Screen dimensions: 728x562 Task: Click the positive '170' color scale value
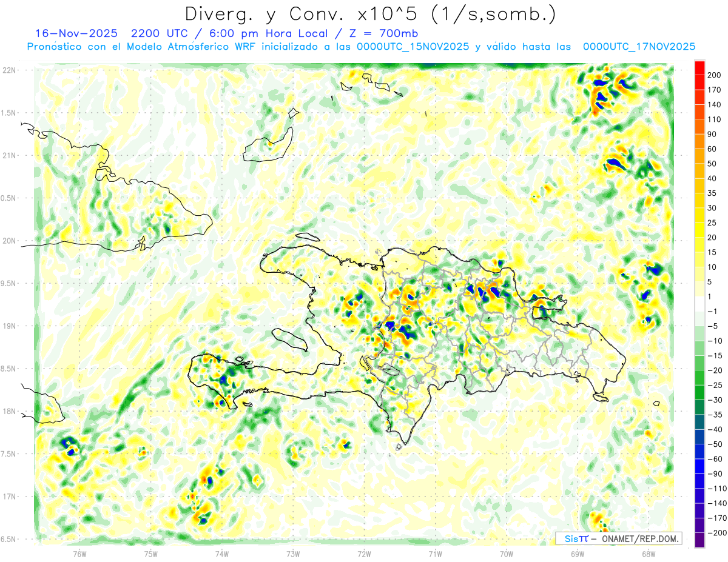tap(715, 90)
